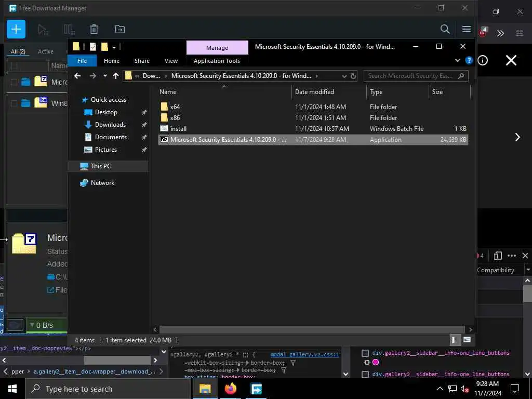Refresh the current folder view
This screenshot has width=532, height=399.
(x=353, y=76)
